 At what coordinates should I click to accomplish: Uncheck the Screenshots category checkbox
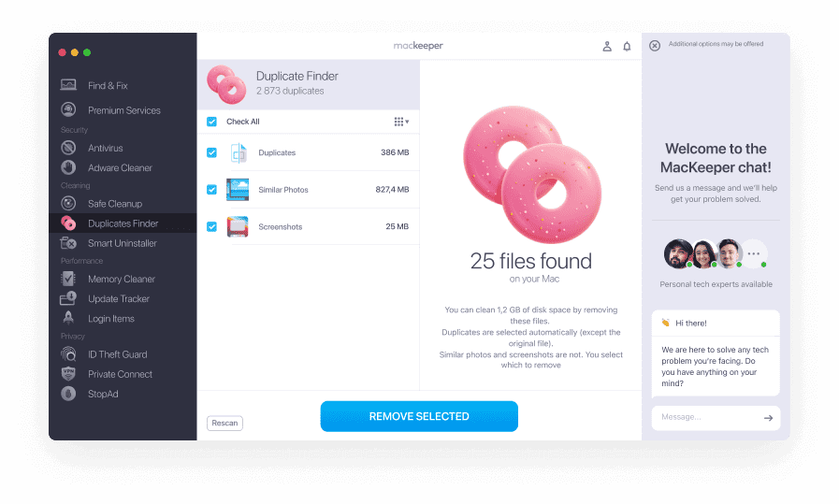[212, 226]
